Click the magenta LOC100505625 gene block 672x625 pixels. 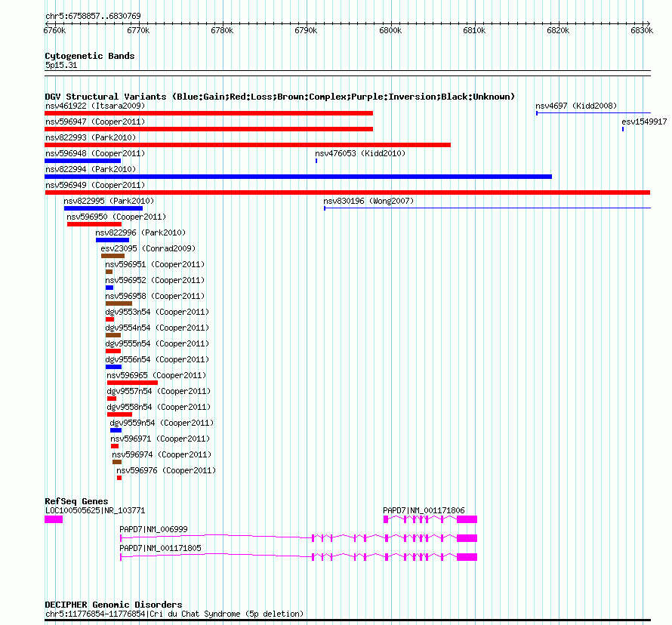tap(54, 519)
